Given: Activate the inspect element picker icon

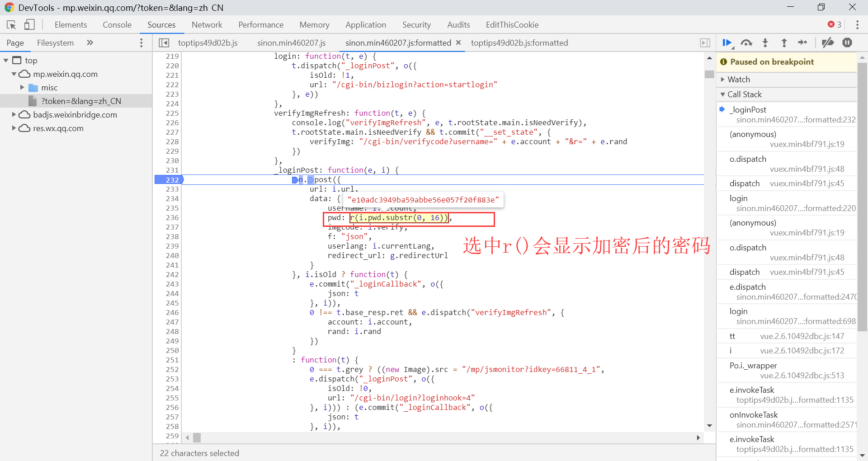Looking at the screenshot, I should click(11, 25).
